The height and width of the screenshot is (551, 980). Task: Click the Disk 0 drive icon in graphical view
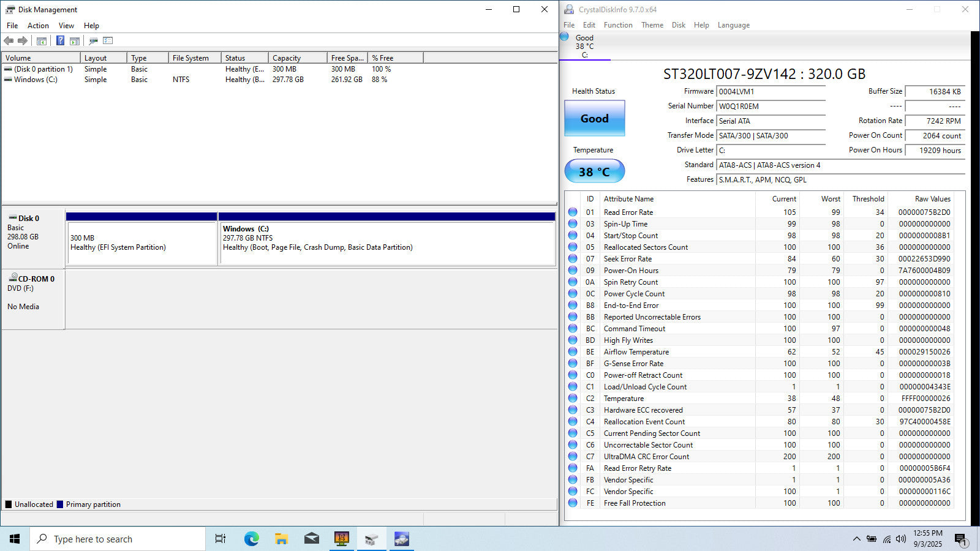(x=12, y=218)
